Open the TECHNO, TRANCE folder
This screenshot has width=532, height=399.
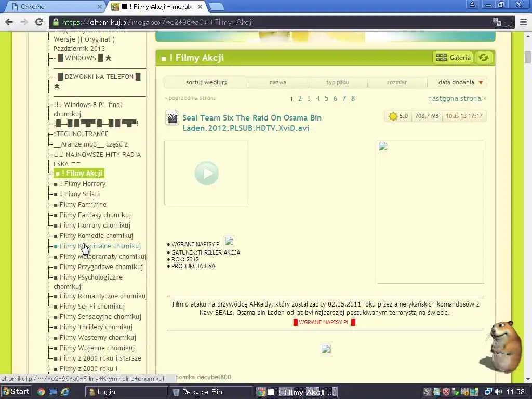pos(83,134)
